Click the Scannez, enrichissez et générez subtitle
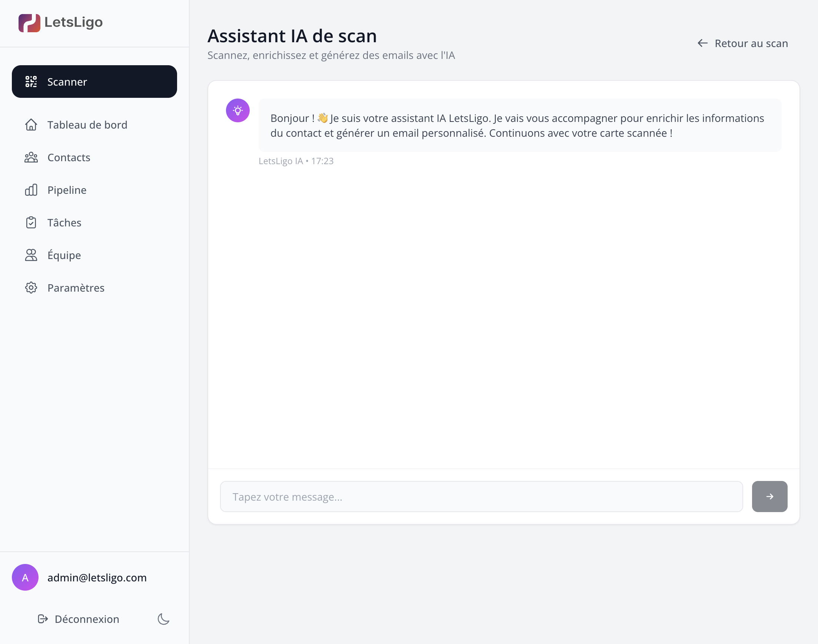Image resolution: width=818 pixels, height=644 pixels. [331, 56]
